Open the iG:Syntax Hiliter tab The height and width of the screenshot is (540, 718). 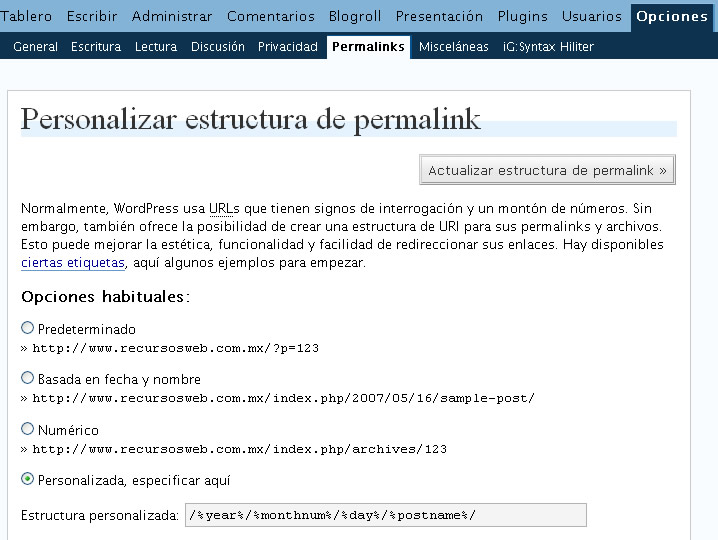[548, 46]
